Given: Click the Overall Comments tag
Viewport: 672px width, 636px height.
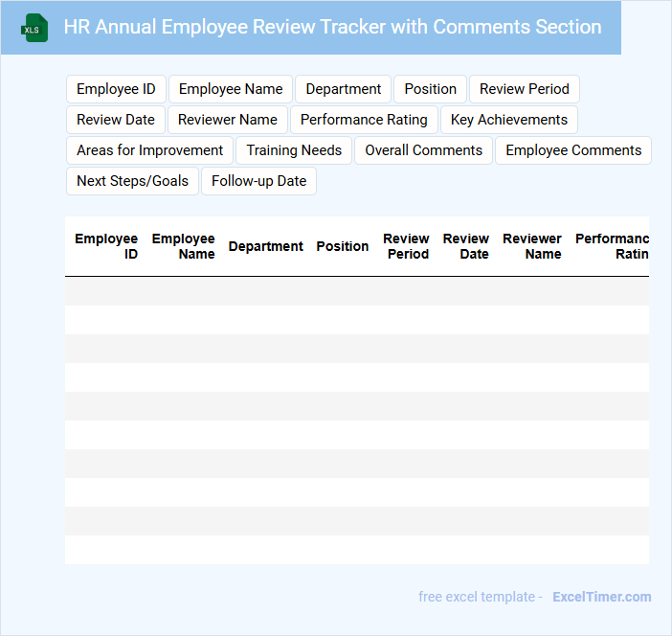Looking at the screenshot, I should pyautogui.click(x=423, y=150).
